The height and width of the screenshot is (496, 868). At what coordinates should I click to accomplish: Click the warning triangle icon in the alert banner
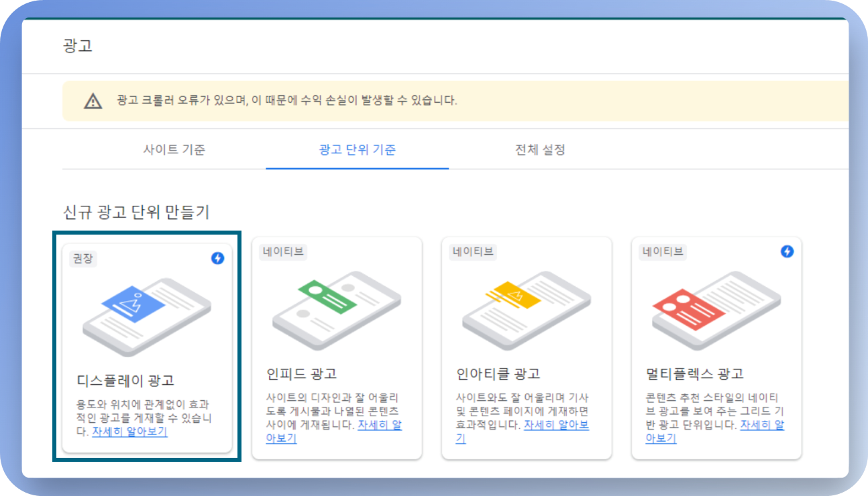[93, 101]
